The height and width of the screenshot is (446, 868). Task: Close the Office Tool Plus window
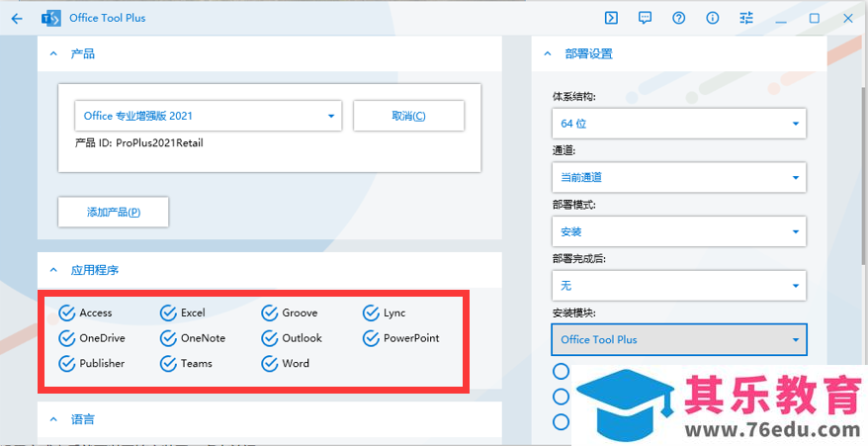coord(848,18)
